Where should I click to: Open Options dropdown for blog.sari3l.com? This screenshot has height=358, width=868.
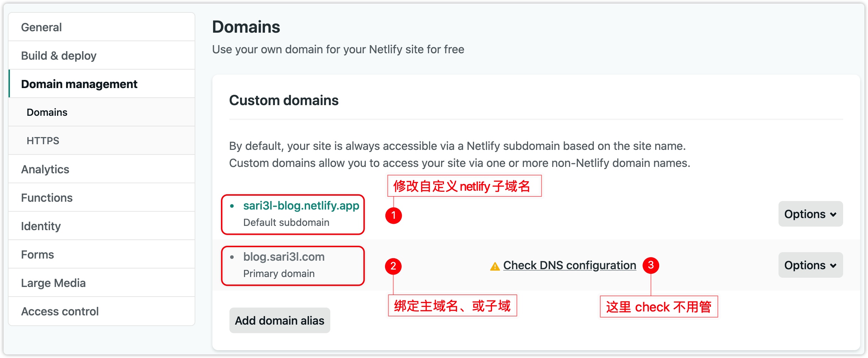coord(810,265)
